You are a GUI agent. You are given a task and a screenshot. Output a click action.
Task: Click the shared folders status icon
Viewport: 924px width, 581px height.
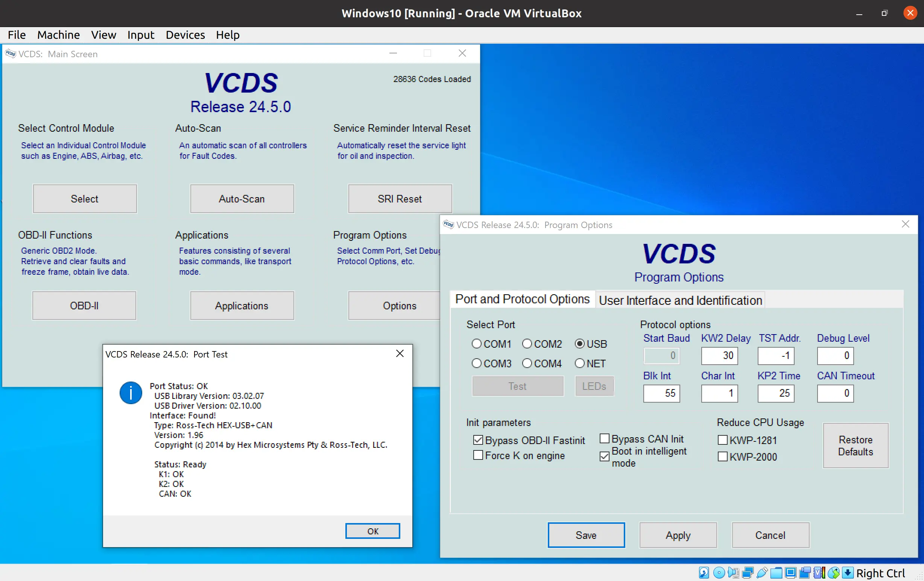tap(776, 573)
